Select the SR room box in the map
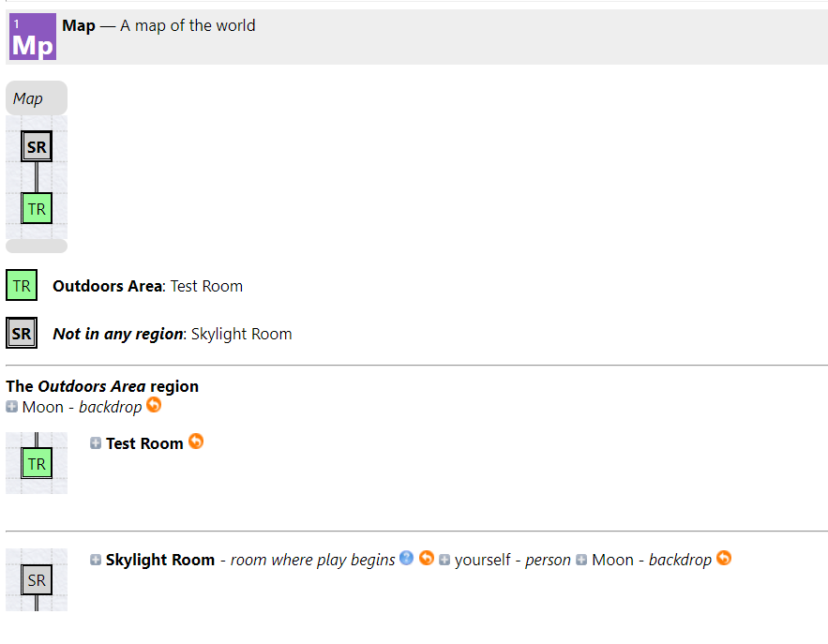Viewport: 828px width, 644px height. click(37, 147)
